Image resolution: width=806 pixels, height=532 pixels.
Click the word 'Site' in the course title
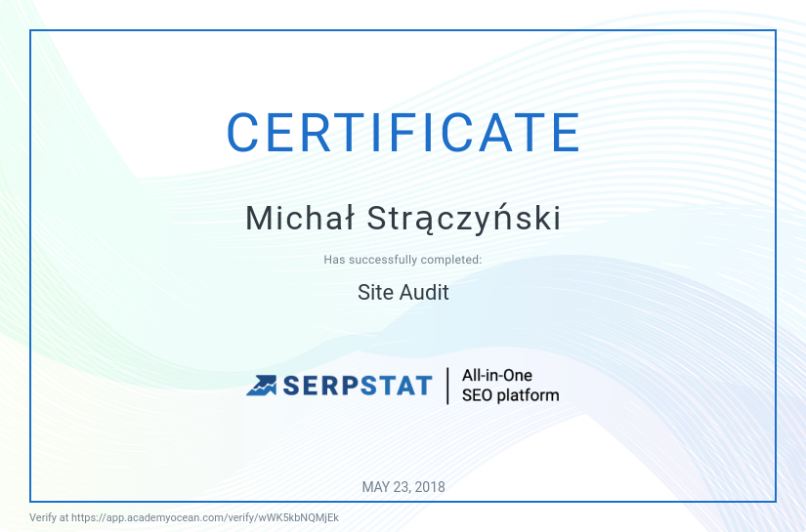[x=375, y=292]
